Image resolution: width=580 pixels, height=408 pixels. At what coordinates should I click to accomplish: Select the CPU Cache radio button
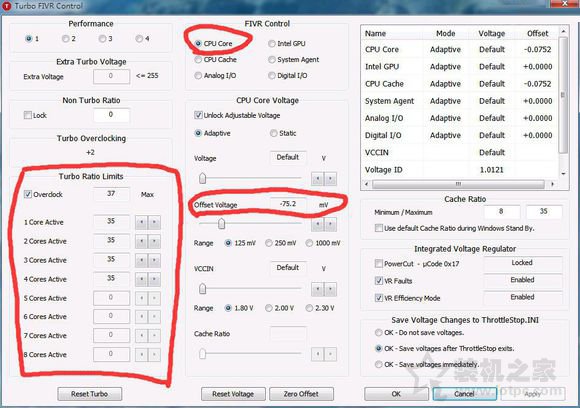(198, 59)
